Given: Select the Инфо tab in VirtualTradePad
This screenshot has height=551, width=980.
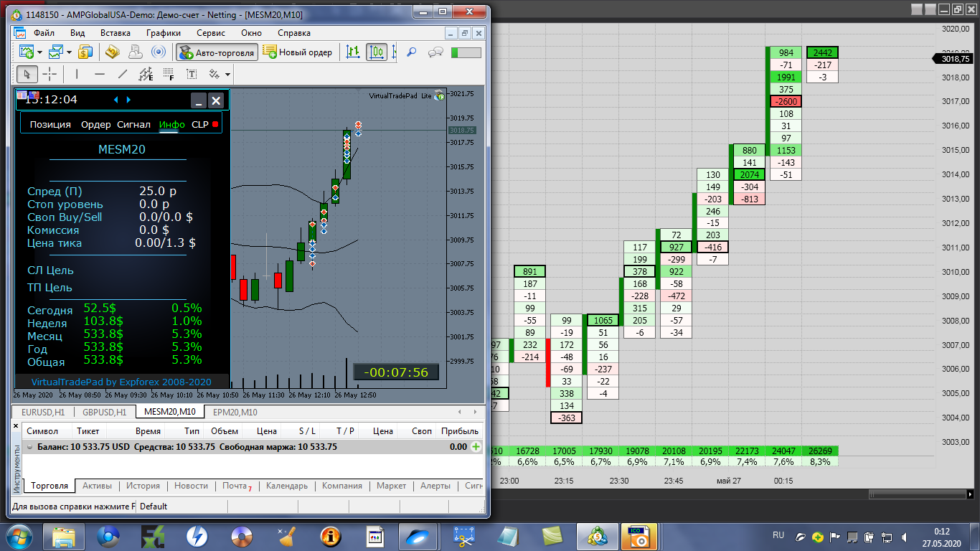Looking at the screenshot, I should (x=172, y=124).
